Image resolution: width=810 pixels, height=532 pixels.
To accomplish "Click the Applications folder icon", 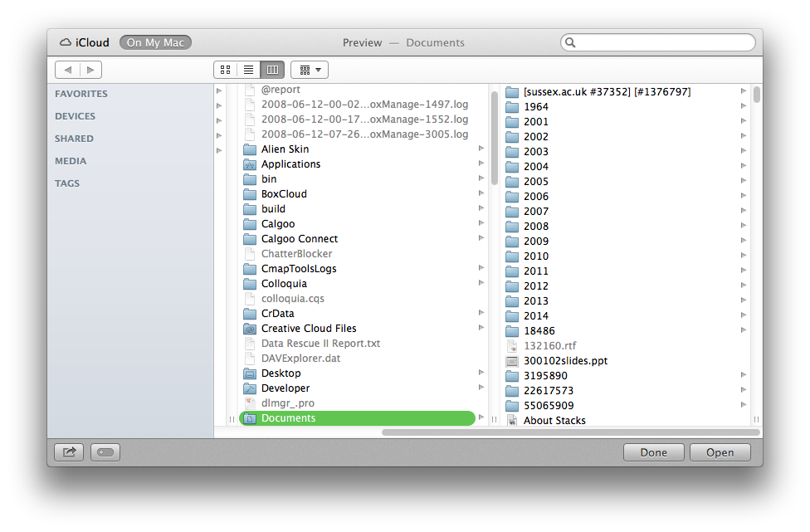I will [250, 164].
